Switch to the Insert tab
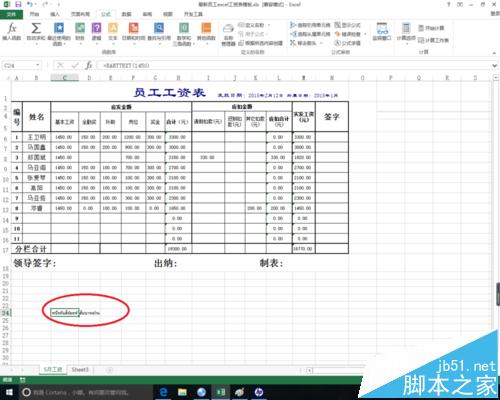This screenshot has height=400, width=500. 55,14
